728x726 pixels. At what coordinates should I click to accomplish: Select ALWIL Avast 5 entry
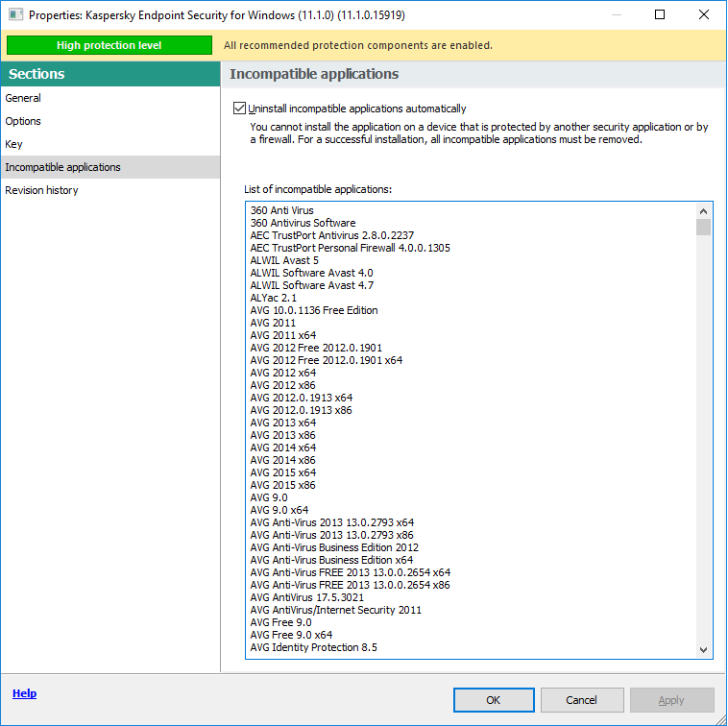click(x=284, y=260)
